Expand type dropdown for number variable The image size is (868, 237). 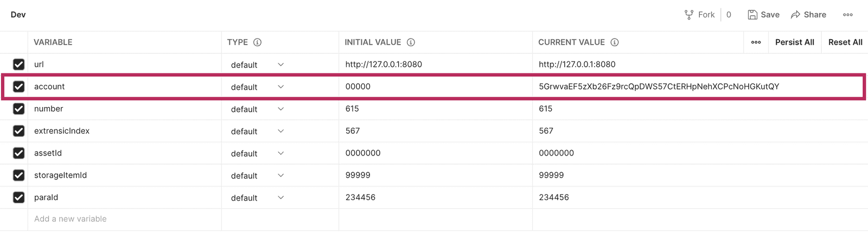coord(280,109)
